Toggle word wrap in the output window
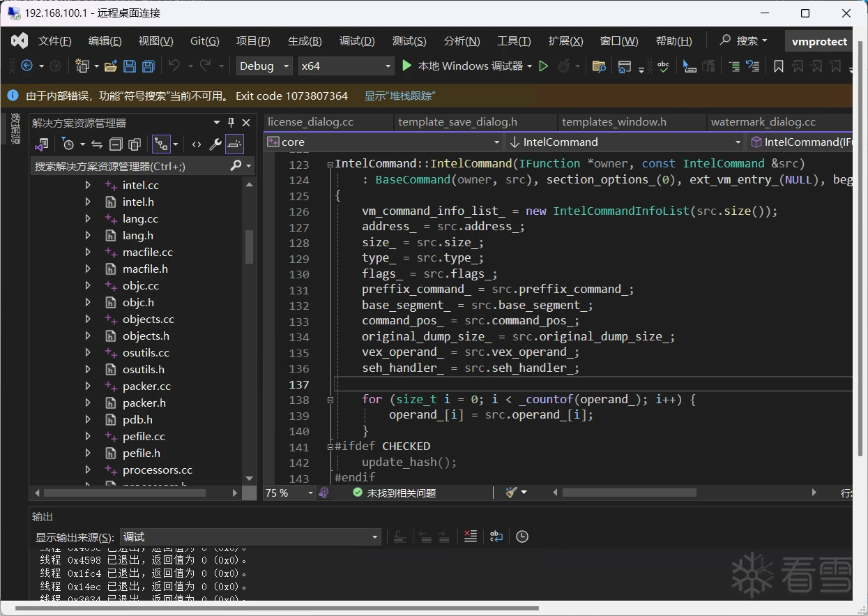868x616 pixels. [x=496, y=536]
